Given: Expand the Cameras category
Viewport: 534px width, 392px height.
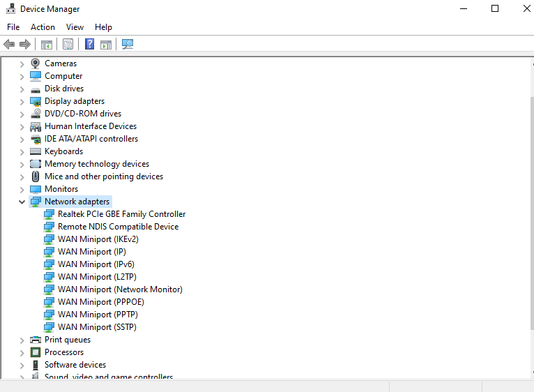Looking at the screenshot, I should [x=22, y=63].
